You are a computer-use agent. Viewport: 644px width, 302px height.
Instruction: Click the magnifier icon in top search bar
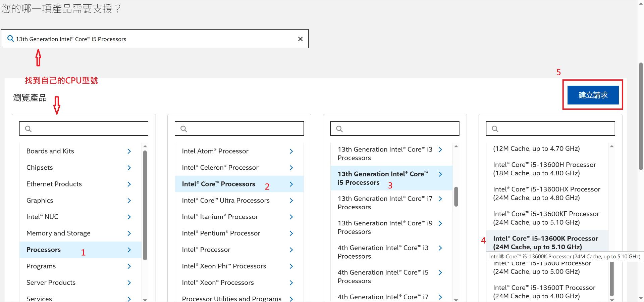click(10, 39)
